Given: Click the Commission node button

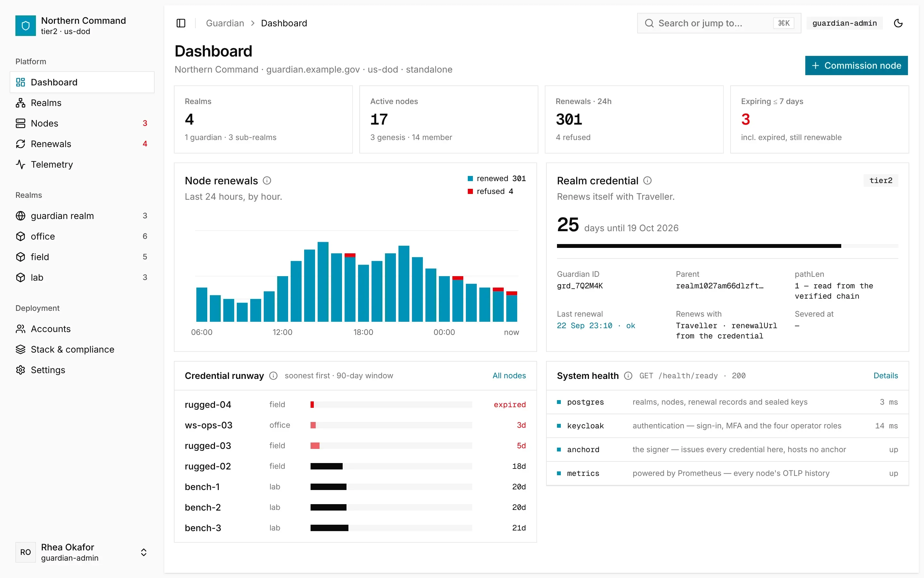Looking at the screenshot, I should [x=856, y=66].
